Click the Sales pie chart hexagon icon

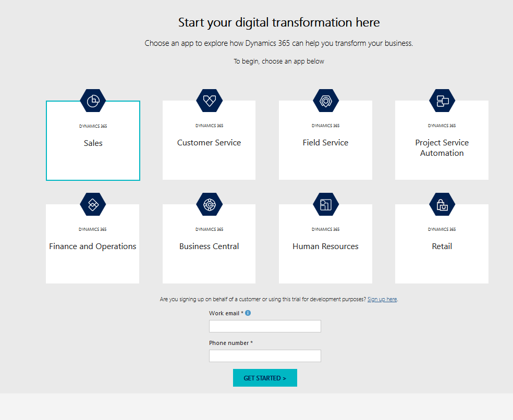93,101
